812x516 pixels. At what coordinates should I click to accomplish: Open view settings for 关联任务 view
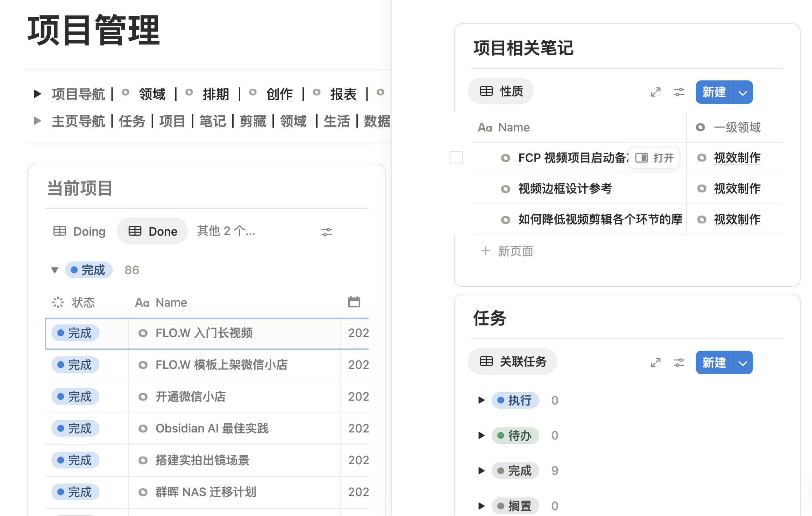(679, 363)
